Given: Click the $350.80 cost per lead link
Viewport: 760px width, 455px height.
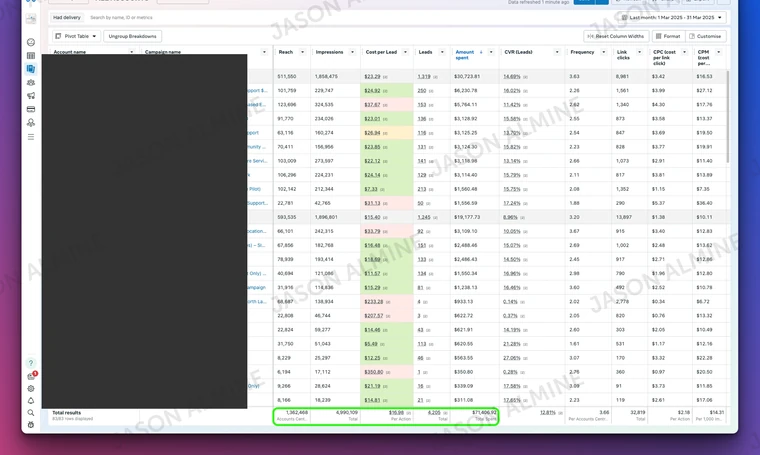Looking at the screenshot, I should point(374,372).
